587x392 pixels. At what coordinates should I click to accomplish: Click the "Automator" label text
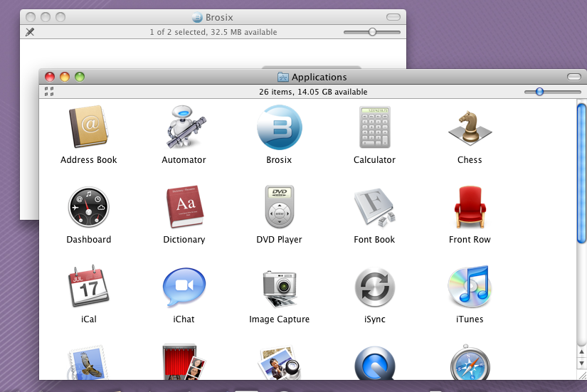click(184, 160)
